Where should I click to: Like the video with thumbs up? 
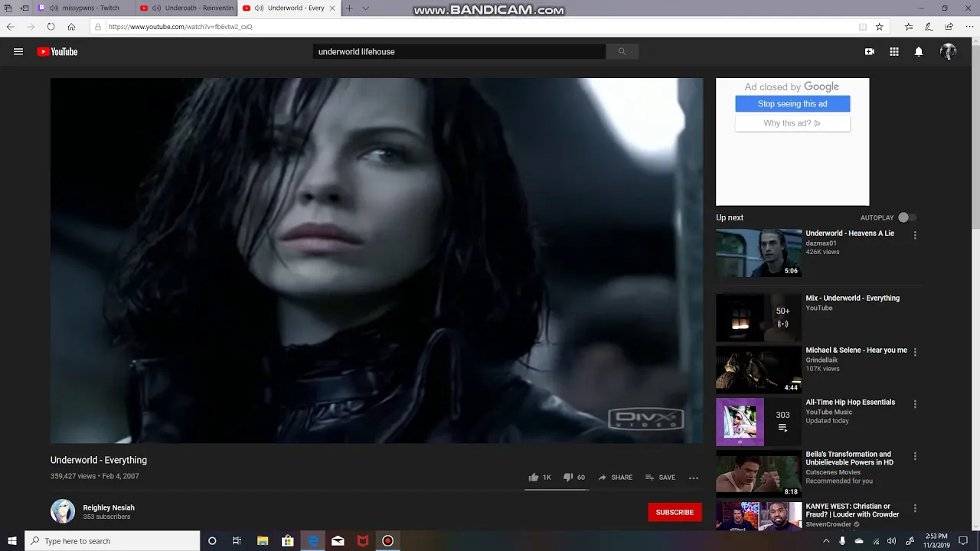[x=534, y=478]
